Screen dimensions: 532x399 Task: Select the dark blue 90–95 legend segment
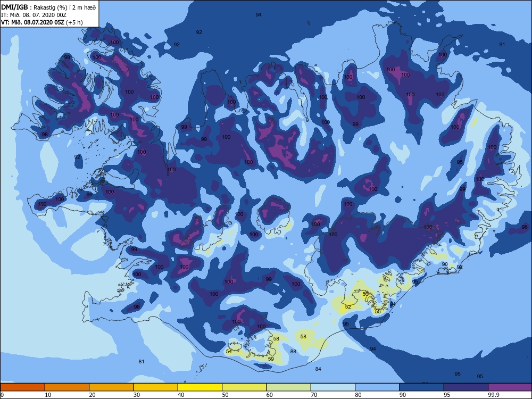pyautogui.click(x=422, y=387)
